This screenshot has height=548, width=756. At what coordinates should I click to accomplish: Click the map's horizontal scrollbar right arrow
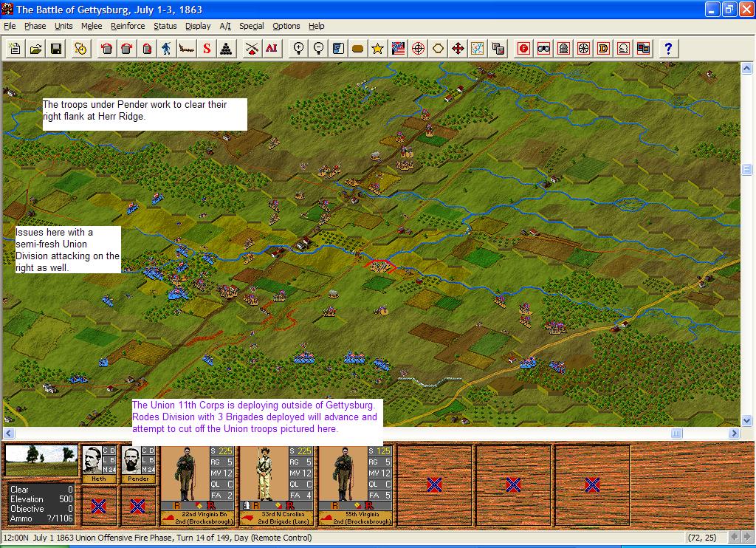point(735,433)
